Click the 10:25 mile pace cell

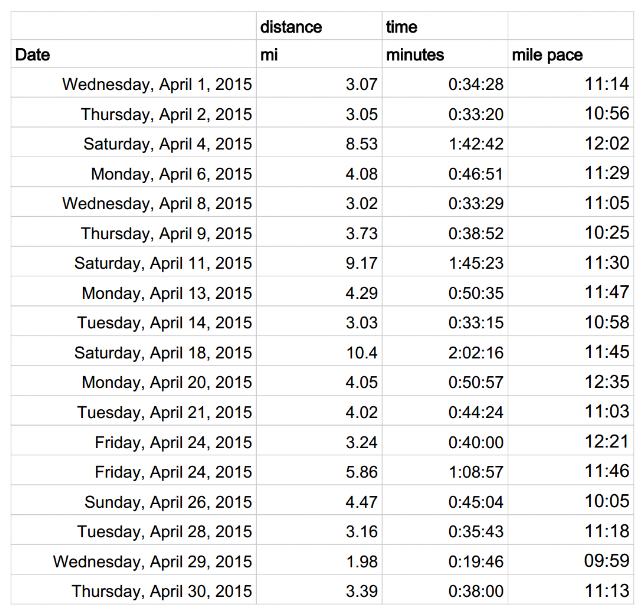[570, 232]
